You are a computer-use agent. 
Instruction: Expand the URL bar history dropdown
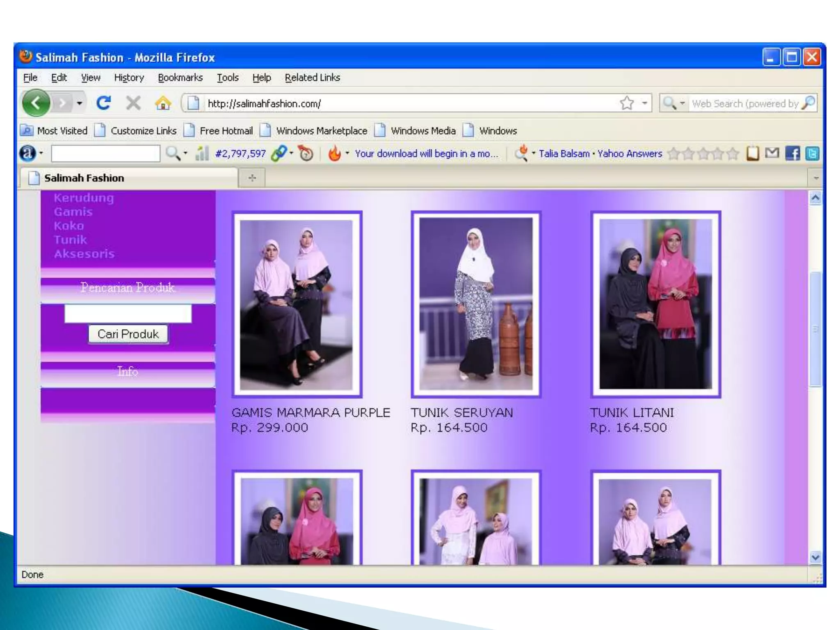click(645, 103)
